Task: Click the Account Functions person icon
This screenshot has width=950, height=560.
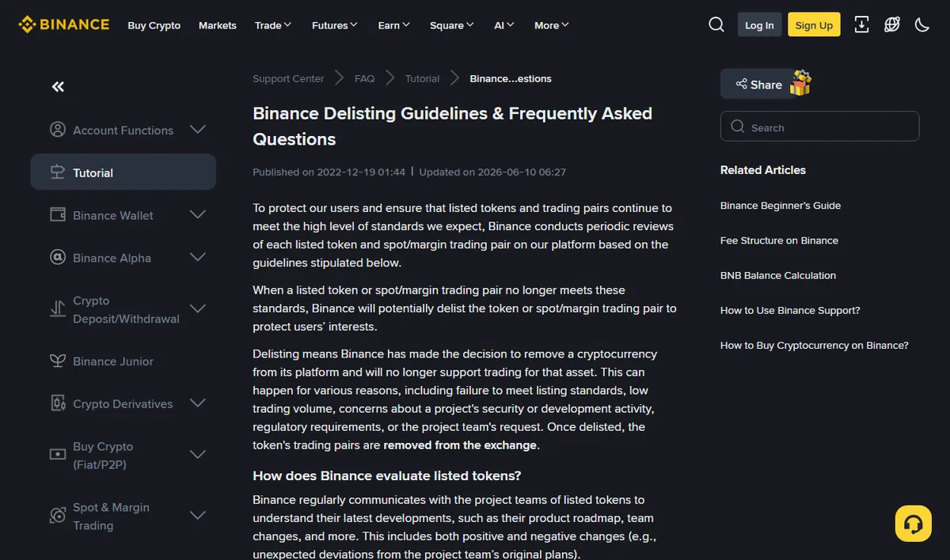Action: point(57,130)
